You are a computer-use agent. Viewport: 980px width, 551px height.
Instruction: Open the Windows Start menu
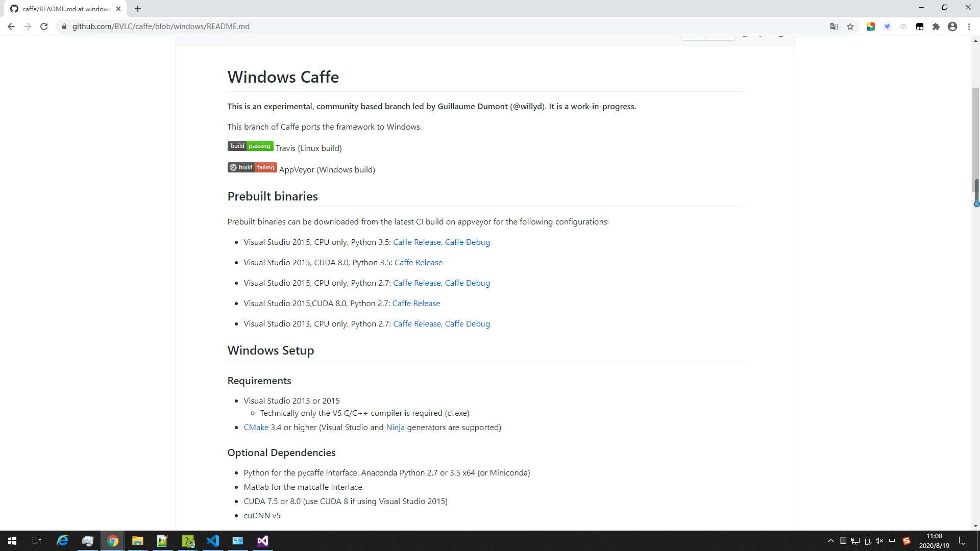(x=12, y=541)
